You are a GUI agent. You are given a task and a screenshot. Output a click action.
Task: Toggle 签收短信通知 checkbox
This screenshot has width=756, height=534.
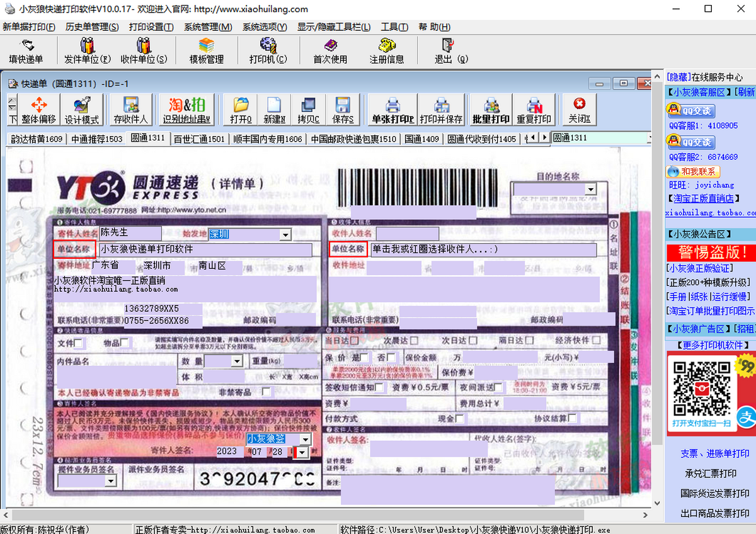379,387
